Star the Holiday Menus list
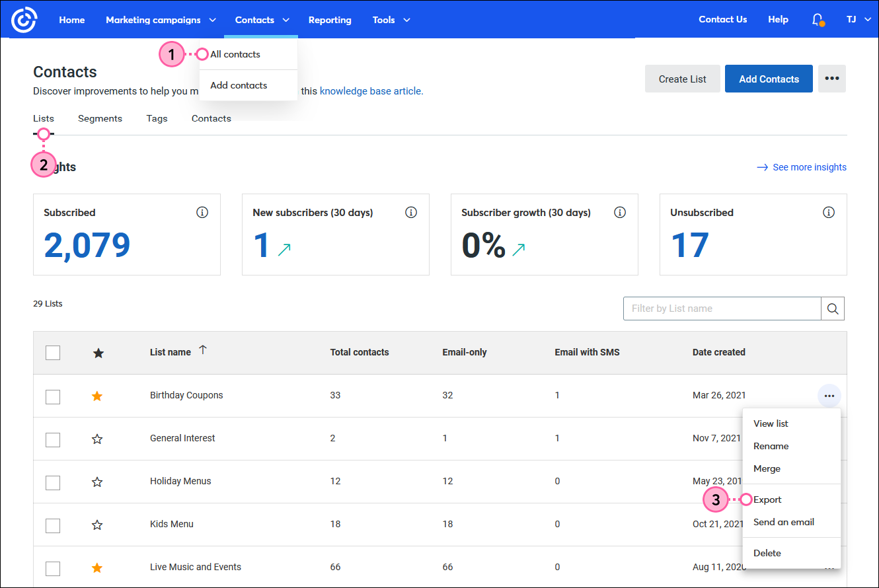879x588 pixels. pyautogui.click(x=97, y=482)
